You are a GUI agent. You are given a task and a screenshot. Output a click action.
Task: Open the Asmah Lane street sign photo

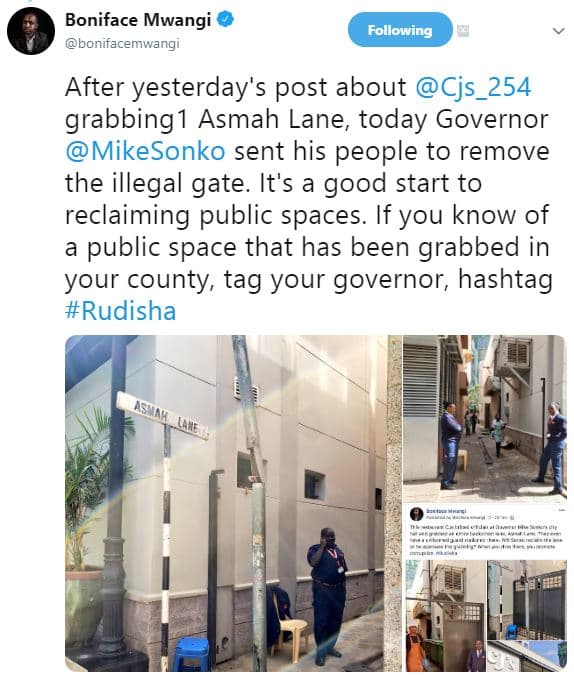(233, 503)
